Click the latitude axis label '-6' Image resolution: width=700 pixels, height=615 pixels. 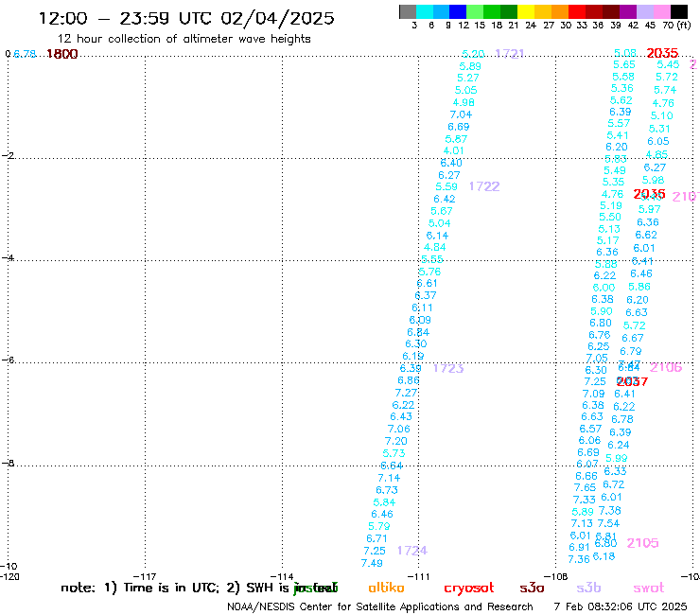[8, 360]
